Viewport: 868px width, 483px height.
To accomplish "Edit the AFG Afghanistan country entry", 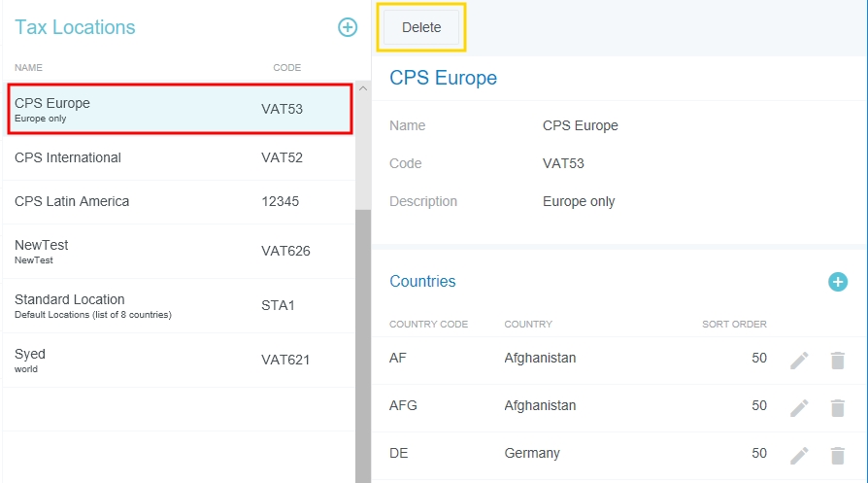I will click(799, 407).
